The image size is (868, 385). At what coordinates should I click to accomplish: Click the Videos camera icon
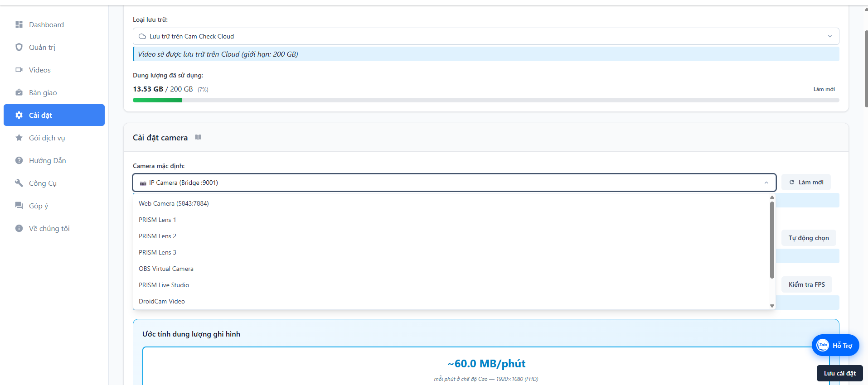[19, 70]
